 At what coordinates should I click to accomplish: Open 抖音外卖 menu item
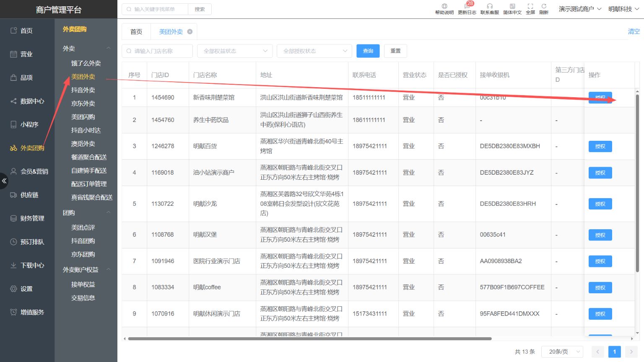click(83, 90)
